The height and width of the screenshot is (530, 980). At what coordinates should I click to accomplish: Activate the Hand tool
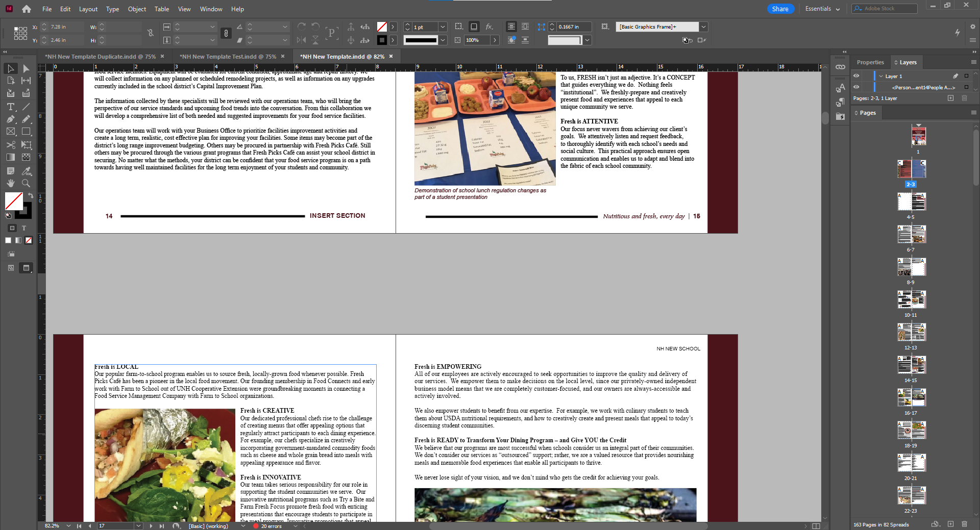pos(11,183)
